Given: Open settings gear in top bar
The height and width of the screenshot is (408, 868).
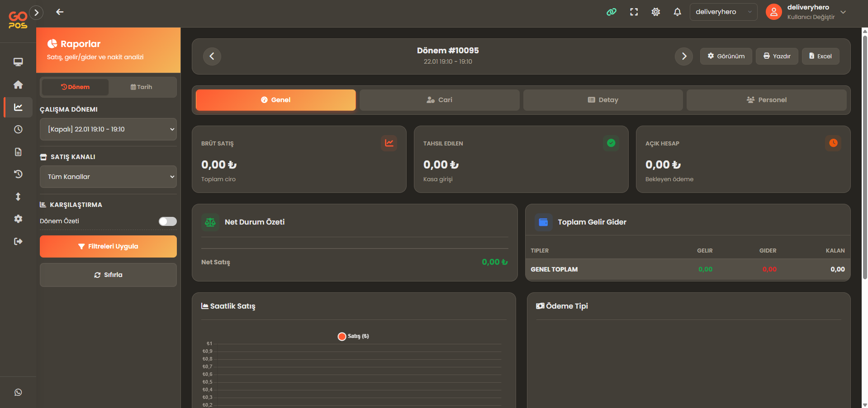Looking at the screenshot, I should pyautogui.click(x=656, y=12).
